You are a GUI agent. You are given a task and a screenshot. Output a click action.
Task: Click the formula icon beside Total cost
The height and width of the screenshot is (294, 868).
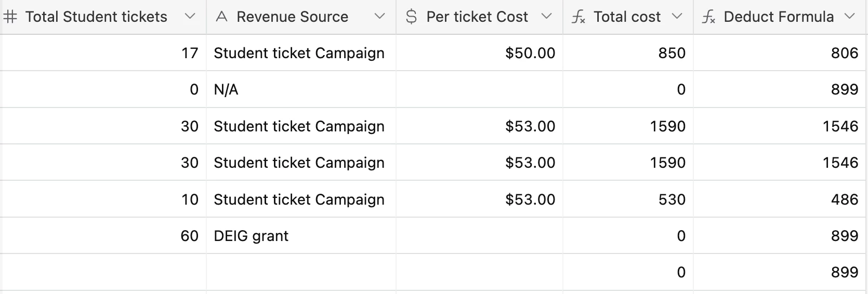[x=578, y=17]
